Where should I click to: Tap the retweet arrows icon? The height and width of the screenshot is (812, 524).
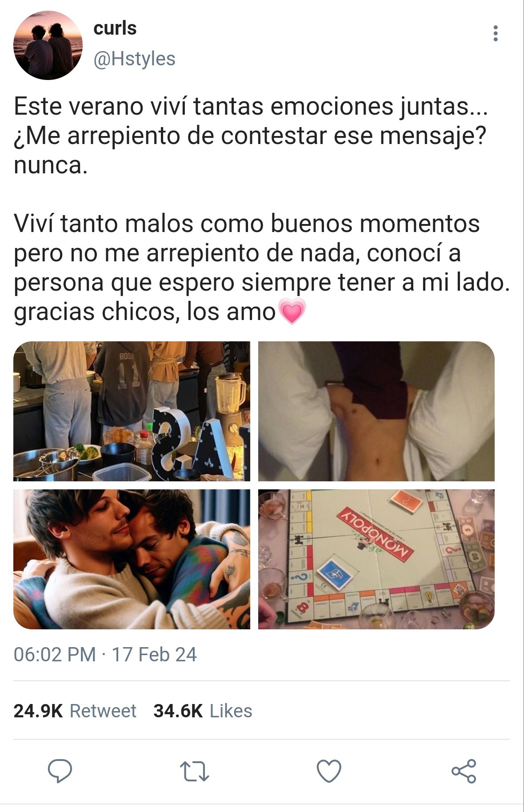pyautogui.click(x=194, y=772)
